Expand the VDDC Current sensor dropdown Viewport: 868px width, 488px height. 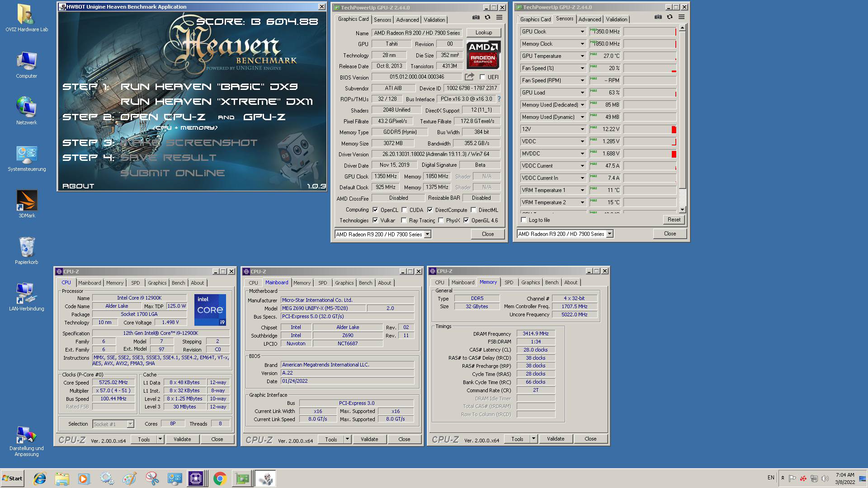click(x=582, y=166)
